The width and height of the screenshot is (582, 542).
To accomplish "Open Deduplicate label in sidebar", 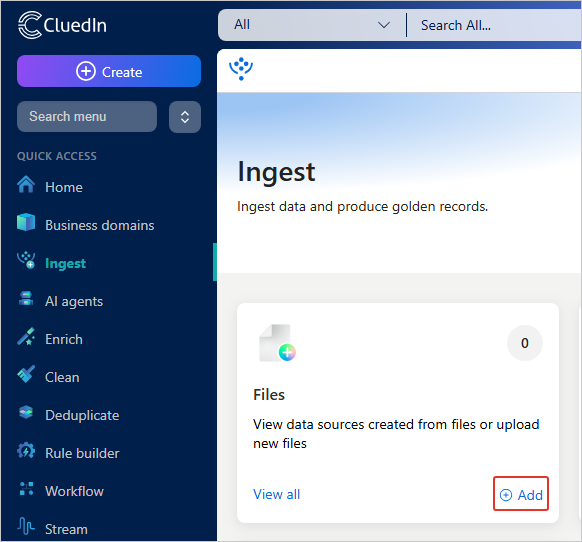I will click(x=82, y=415).
